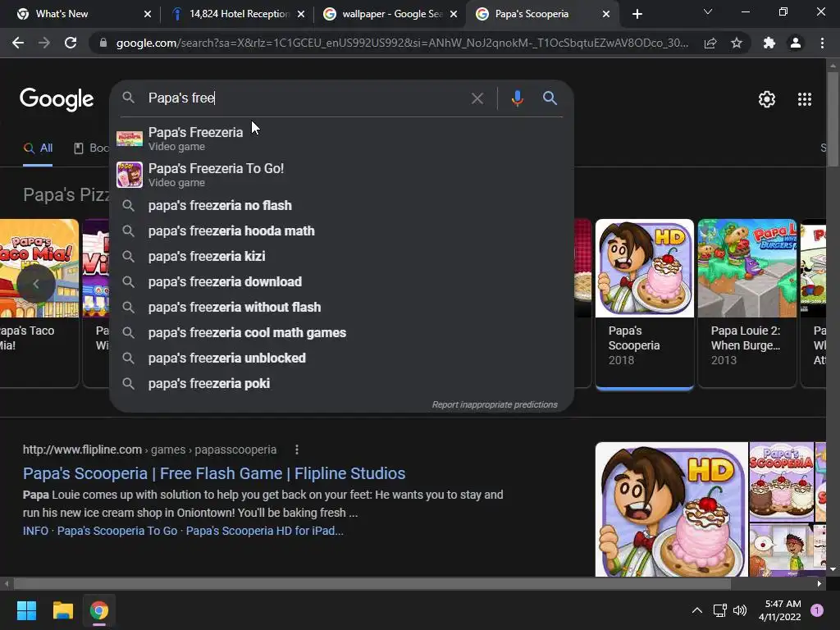
Task: Open Papa's Scooperia To Go sitelink
Action: coord(116,531)
